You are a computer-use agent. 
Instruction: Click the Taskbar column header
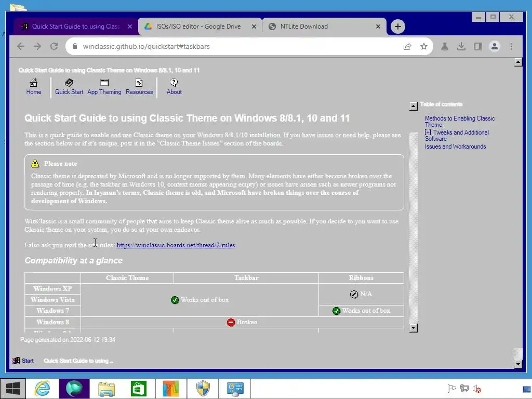[246, 278]
